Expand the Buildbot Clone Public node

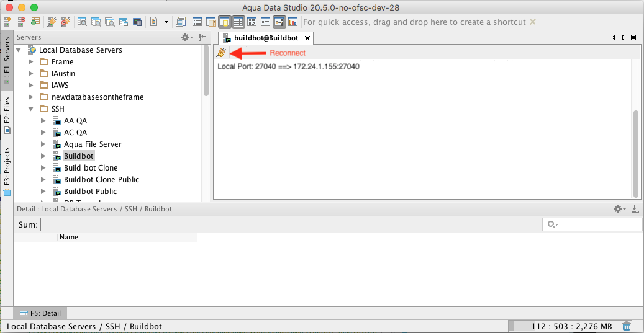[43, 180]
